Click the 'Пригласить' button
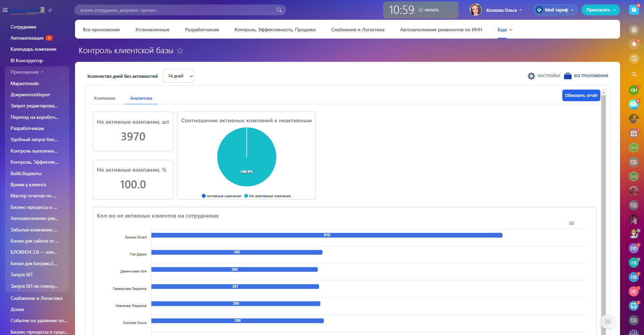644x335 pixels. [x=600, y=10]
